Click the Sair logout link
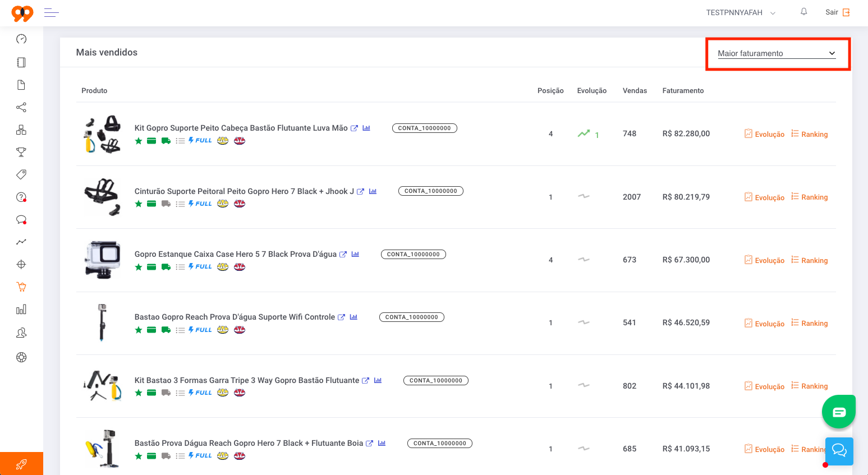868x475 pixels. (x=838, y=12)
